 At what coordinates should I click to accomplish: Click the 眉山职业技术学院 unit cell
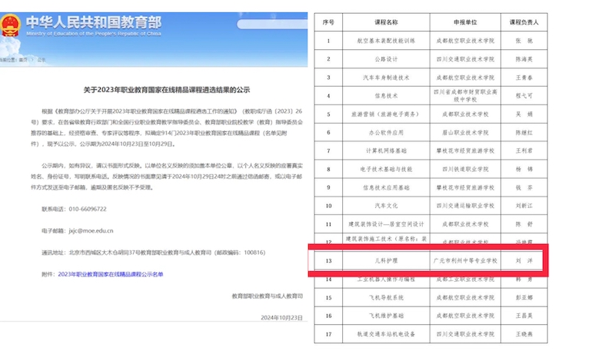tap(464, 132)
